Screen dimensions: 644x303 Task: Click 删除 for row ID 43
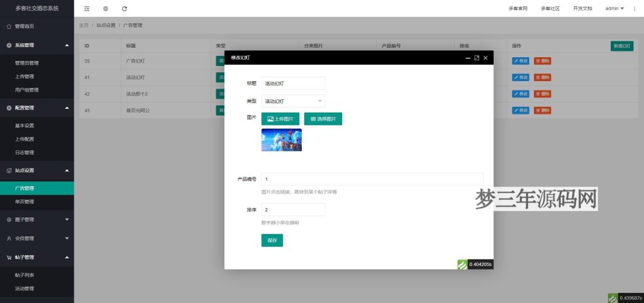(x=543, y=111)
